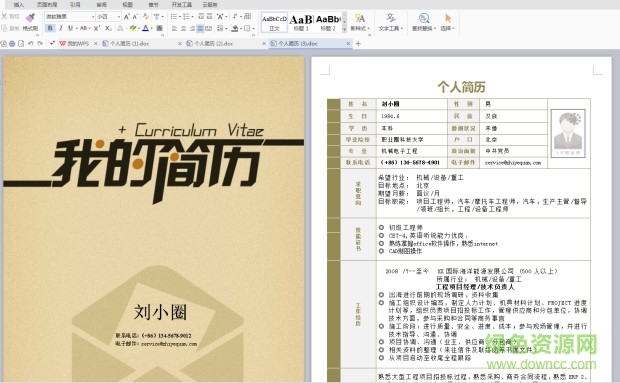Click the increase indent icon
The width and height of the screenshot is (620, 383).
210,16
